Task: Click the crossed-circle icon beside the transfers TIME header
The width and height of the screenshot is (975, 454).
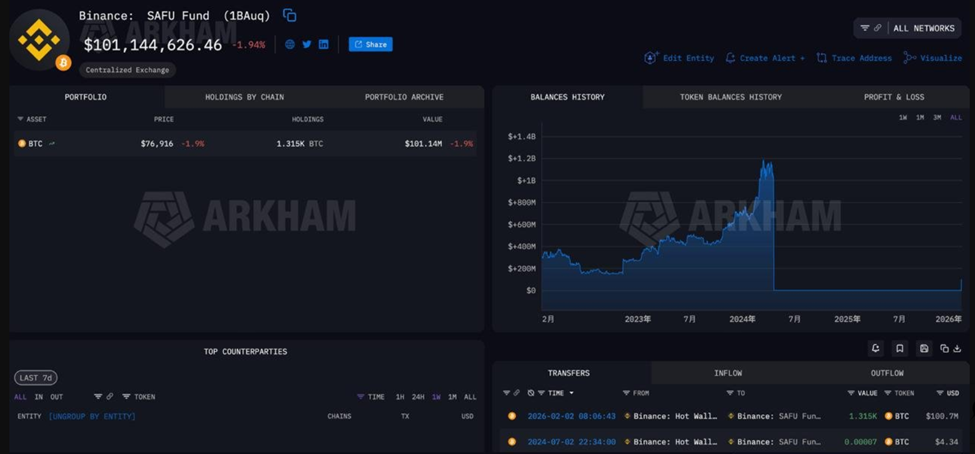Action: (x=531, y=393)
